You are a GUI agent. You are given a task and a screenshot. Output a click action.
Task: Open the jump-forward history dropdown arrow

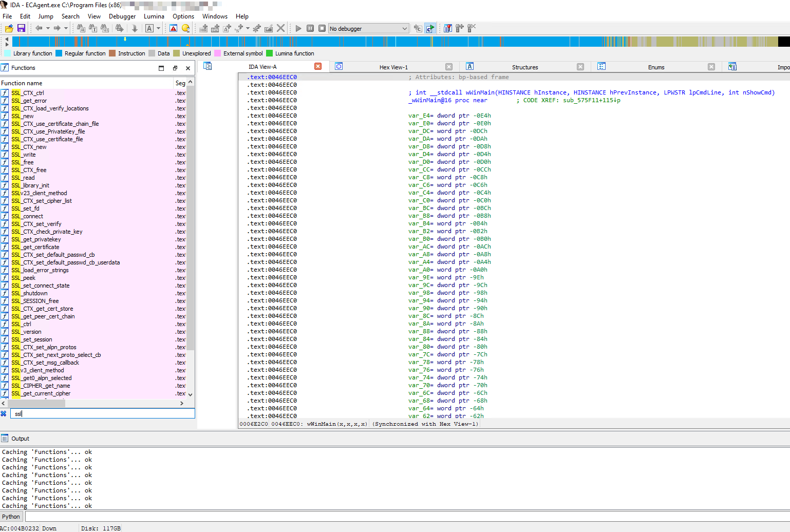66,28
